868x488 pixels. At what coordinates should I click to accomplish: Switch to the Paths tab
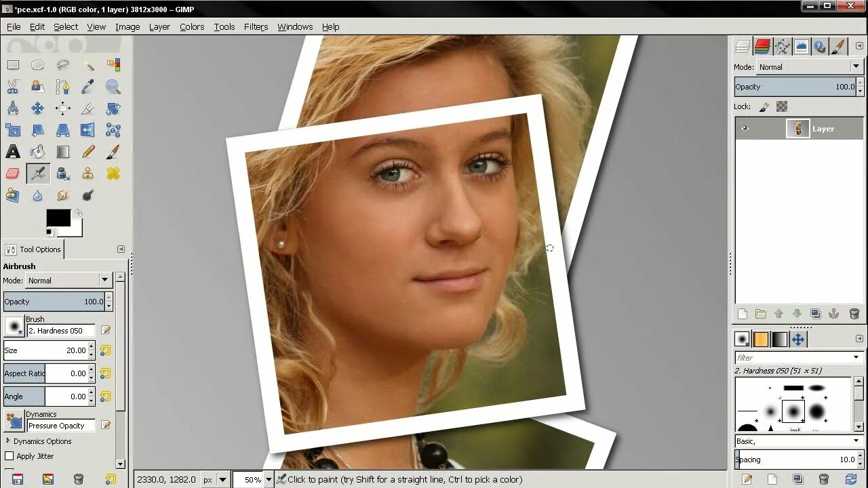782,46
